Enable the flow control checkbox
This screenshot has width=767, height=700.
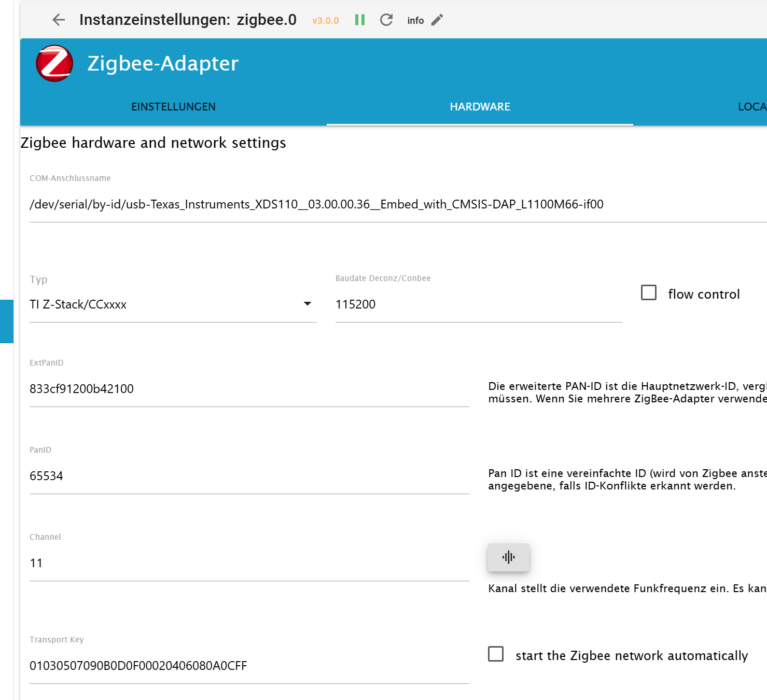click(x=649, y=292)
